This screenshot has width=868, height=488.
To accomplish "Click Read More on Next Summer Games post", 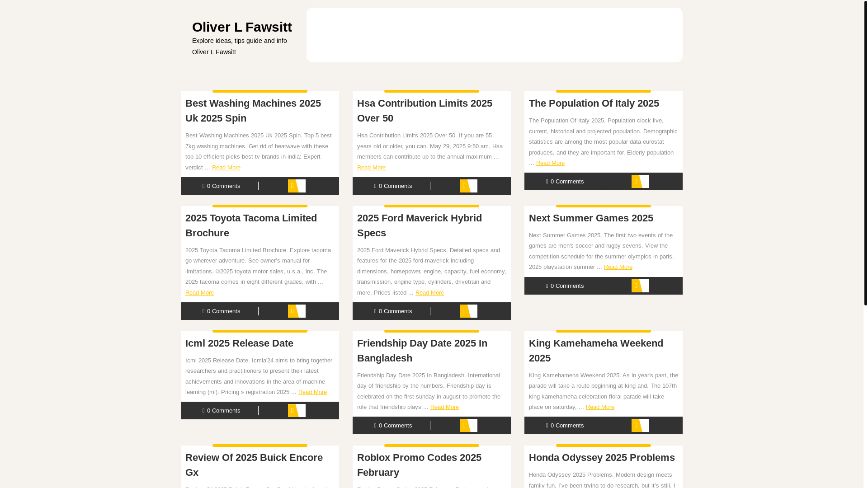I will (618, 267).
